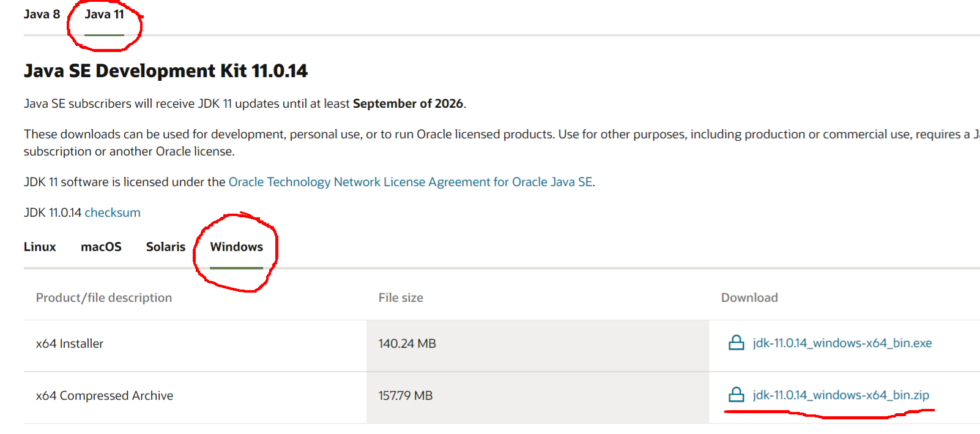Click the 140.24 MB file size cell

coord(407,343)
